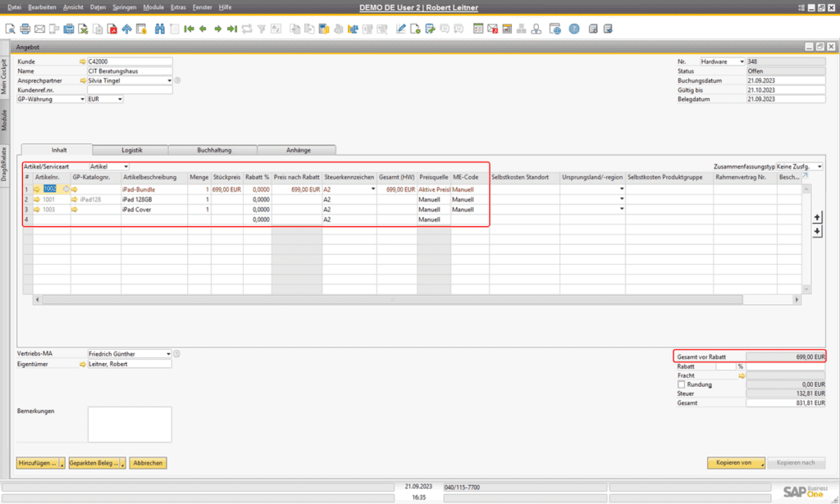Open print preview from the toolbar

10,29
